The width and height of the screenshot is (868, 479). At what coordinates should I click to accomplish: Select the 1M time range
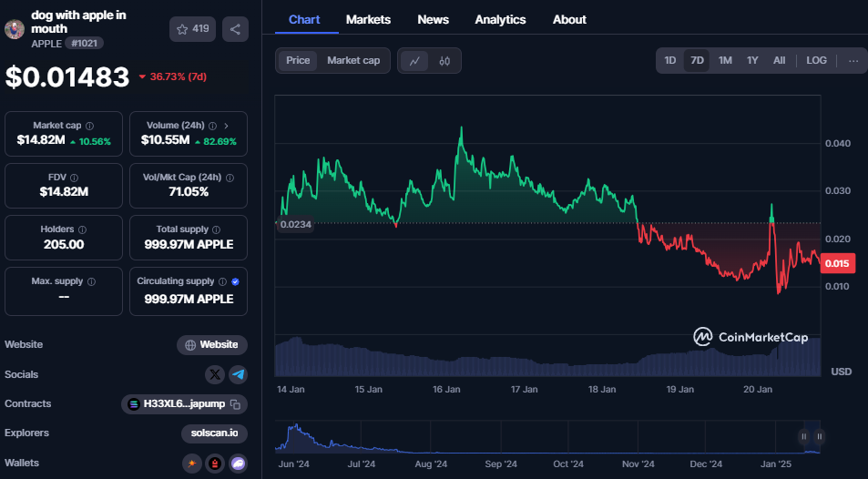(x=725, y=60)
